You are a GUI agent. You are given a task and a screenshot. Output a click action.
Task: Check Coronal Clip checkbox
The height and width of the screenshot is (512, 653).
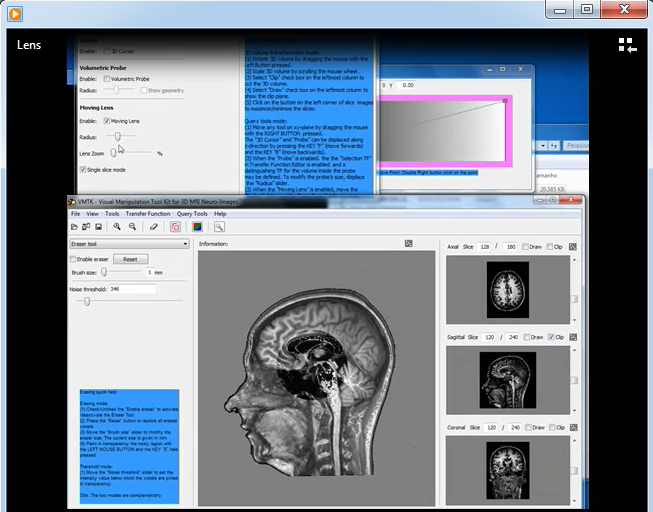tap(552, 427)
